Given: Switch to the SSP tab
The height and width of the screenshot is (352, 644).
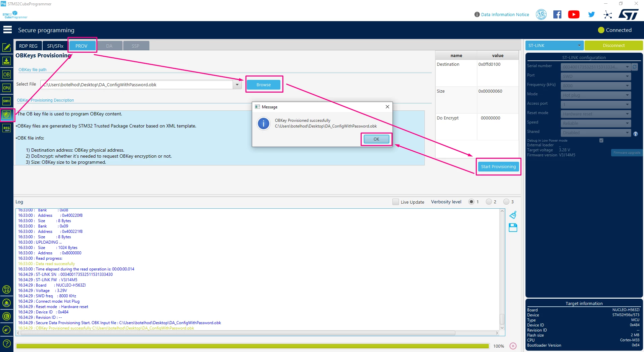Looking at the screenshot, I should 136,46.
